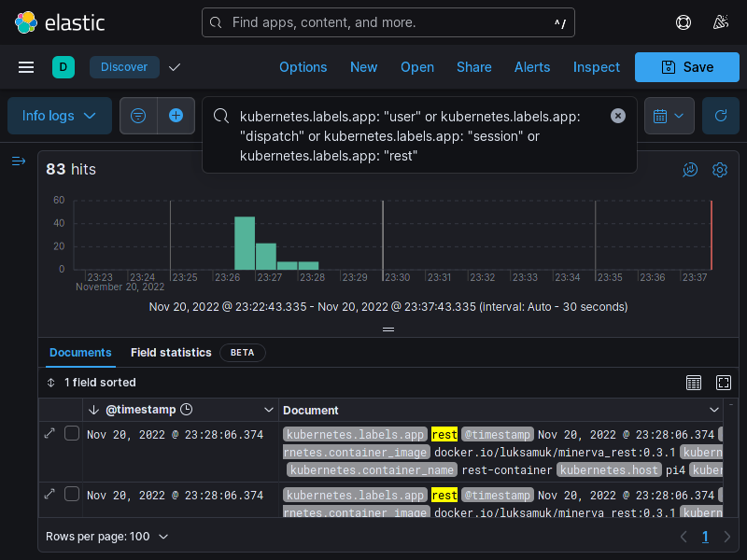
Task: Toggle the saved checkmark beside Discover
Action: click(x=175, y=67)
